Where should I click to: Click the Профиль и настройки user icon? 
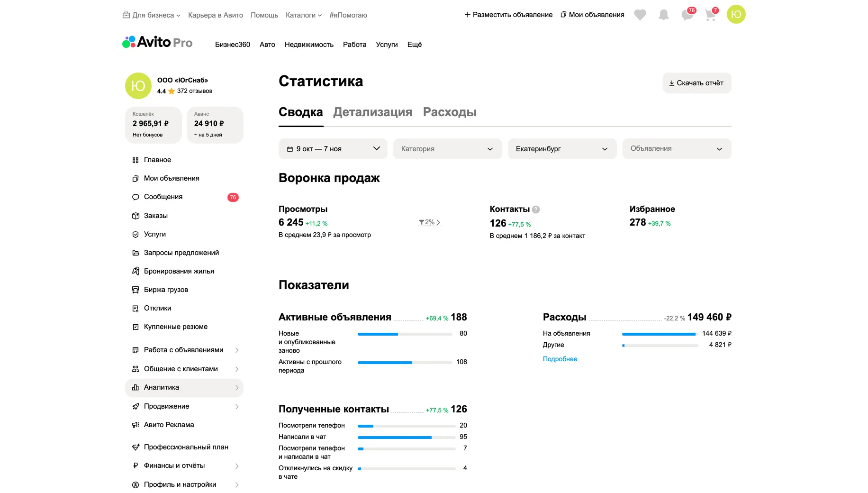coord(136,484)
